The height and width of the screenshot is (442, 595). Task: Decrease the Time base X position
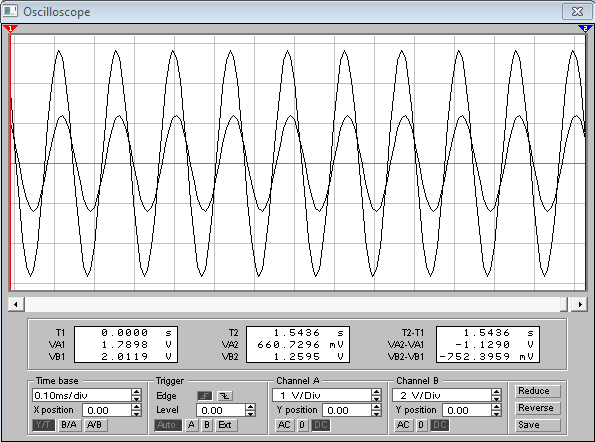(137, 413)
